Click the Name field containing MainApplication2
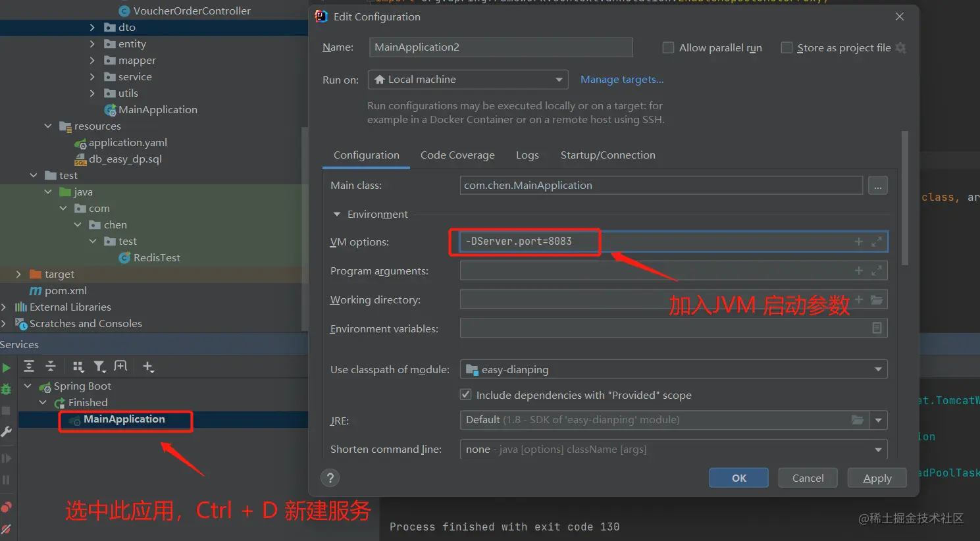Viewport: 980px width, 541px height. coord(500,47)
